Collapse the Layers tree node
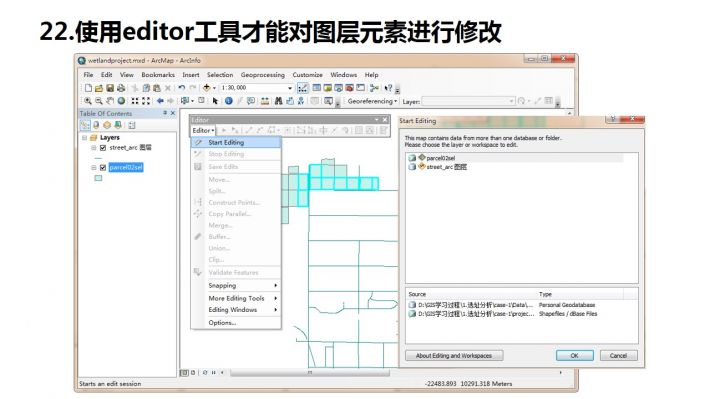Screen dimensions: 710x399 [x=85, y=137]
